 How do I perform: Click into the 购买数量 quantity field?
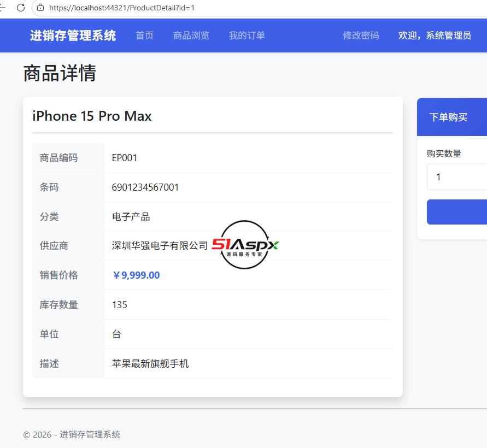457,176
